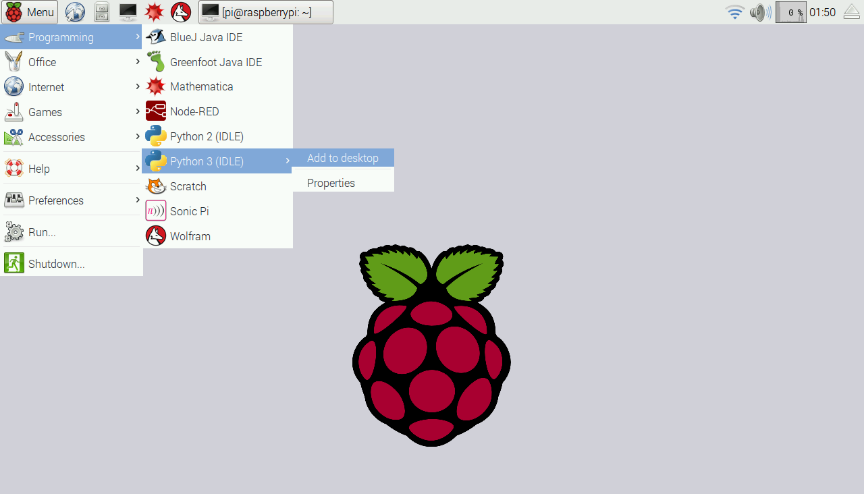864x494 pixels.
Task: Switch to the pi@raspberrypi terminal window
Action: [266, 12]
